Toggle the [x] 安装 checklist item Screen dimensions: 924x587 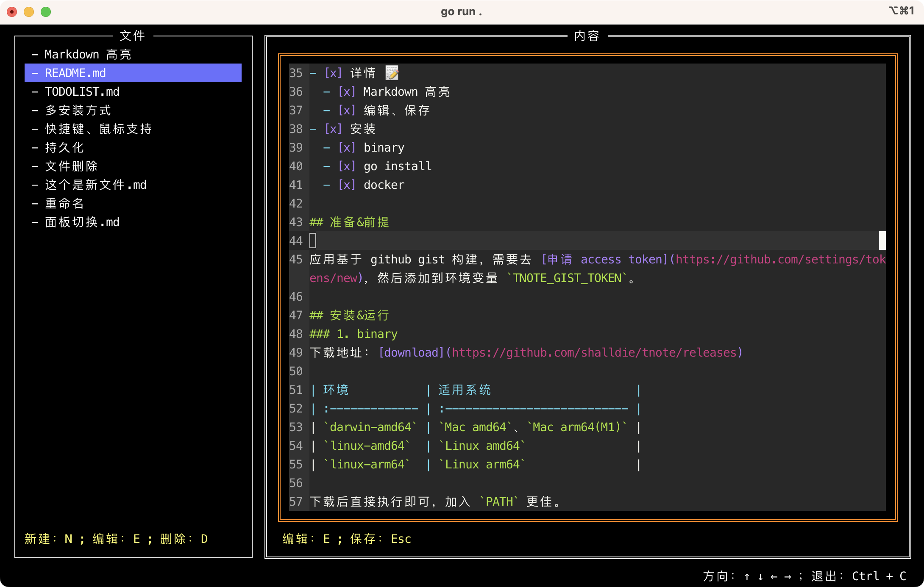point(333,129)
